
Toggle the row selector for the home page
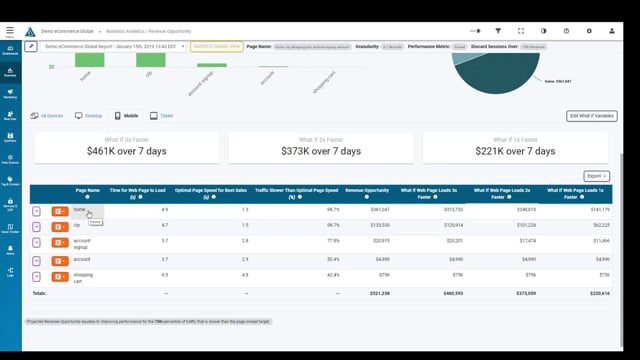tap(36, 211)
